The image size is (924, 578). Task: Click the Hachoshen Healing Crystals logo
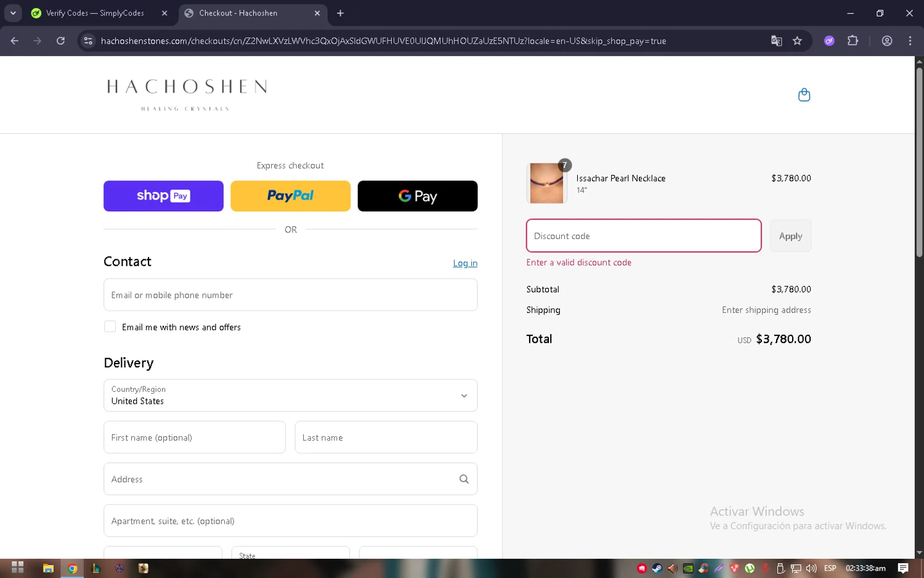click(x=187, y=94)
